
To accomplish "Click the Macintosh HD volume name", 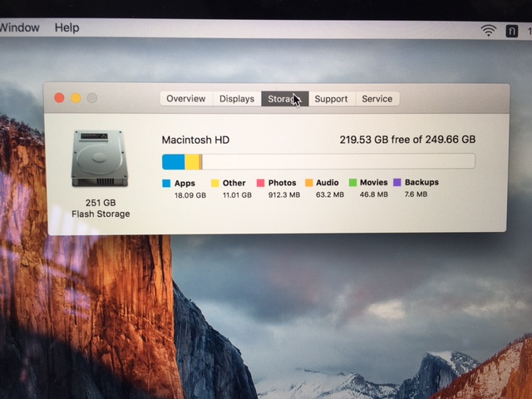I will click(195, 140).
